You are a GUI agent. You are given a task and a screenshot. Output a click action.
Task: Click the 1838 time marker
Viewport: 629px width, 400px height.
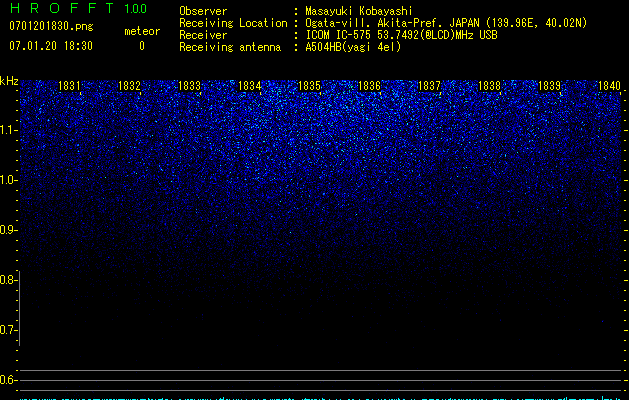(489, 86)
